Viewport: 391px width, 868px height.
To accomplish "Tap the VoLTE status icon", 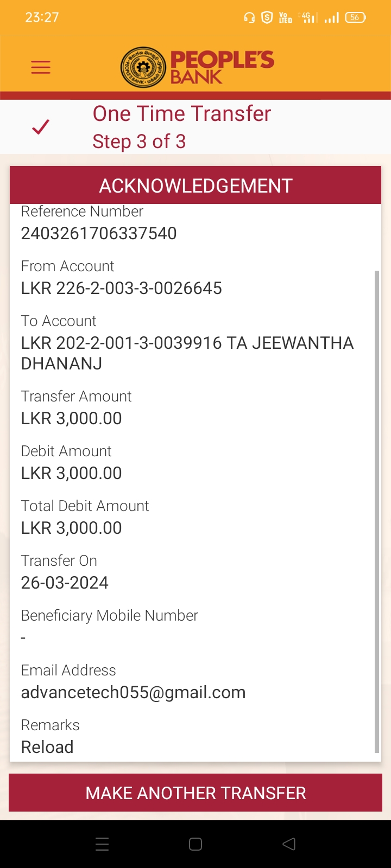I will point(285,18).
